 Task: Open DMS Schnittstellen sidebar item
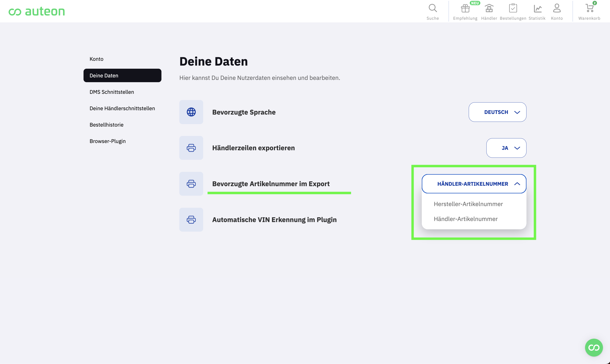click(112, 92)
